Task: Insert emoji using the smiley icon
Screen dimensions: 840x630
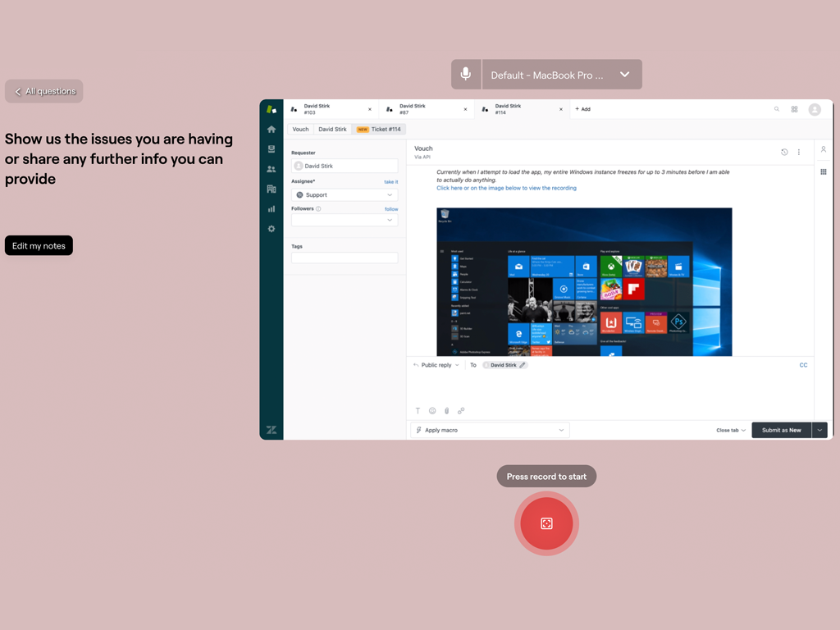Action: click(x=432, y=411)
